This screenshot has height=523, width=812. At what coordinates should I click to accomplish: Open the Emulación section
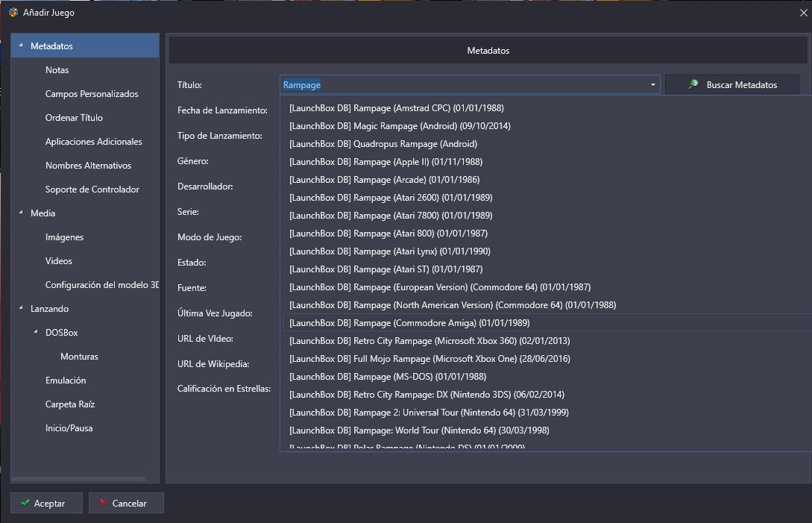click(66, 380)
